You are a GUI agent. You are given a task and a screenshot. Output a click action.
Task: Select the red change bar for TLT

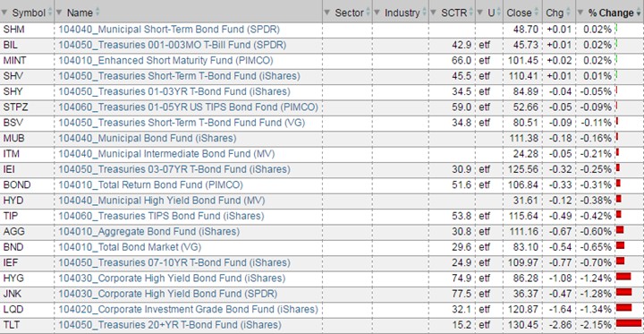(x=629, y=323)
